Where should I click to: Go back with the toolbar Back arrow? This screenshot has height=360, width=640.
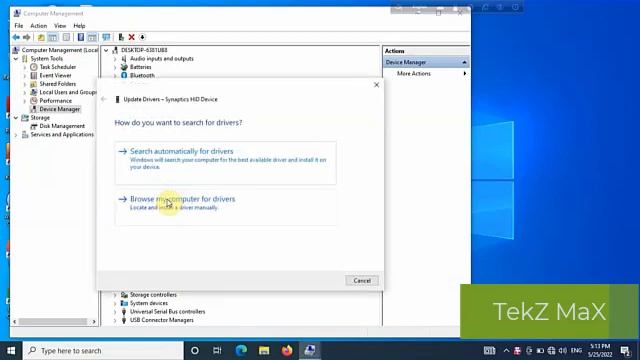tap(16, 38)
